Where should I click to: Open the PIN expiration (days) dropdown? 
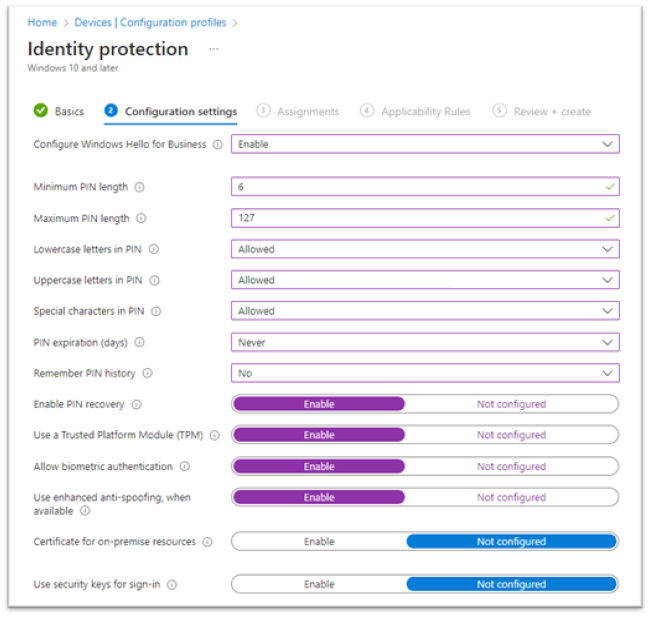coord(424,342)
